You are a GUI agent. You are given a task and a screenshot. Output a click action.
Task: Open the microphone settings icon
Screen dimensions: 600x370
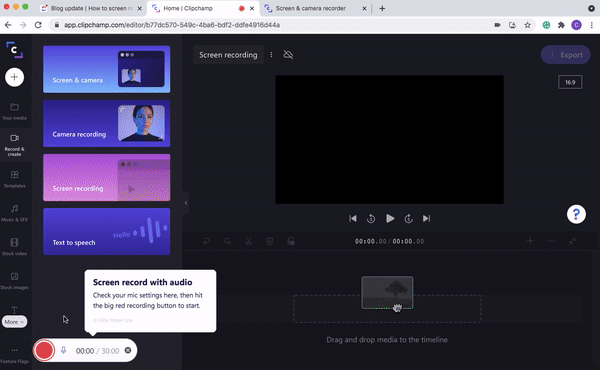(x=64, y=350)
